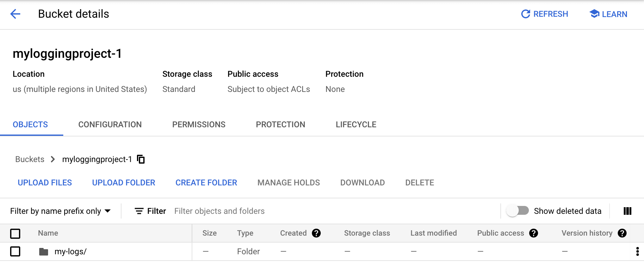
Task: Click the Refresh button
Action: [x=544, y=14]
